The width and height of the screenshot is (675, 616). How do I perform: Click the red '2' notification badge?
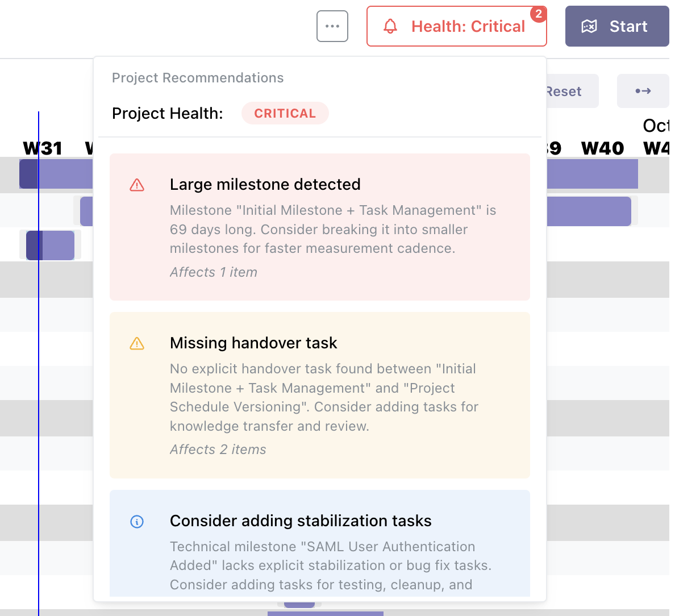pyautogui.click(x=539, y=14)
